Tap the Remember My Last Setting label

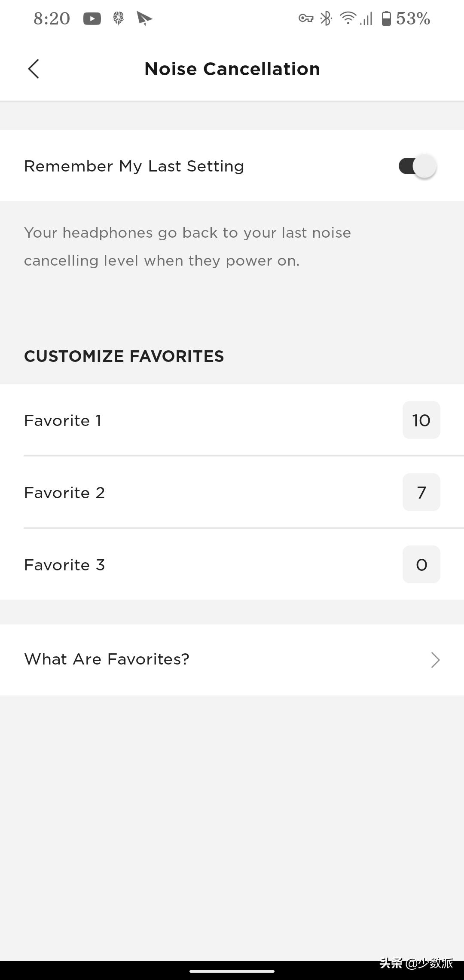click(134, 166)
